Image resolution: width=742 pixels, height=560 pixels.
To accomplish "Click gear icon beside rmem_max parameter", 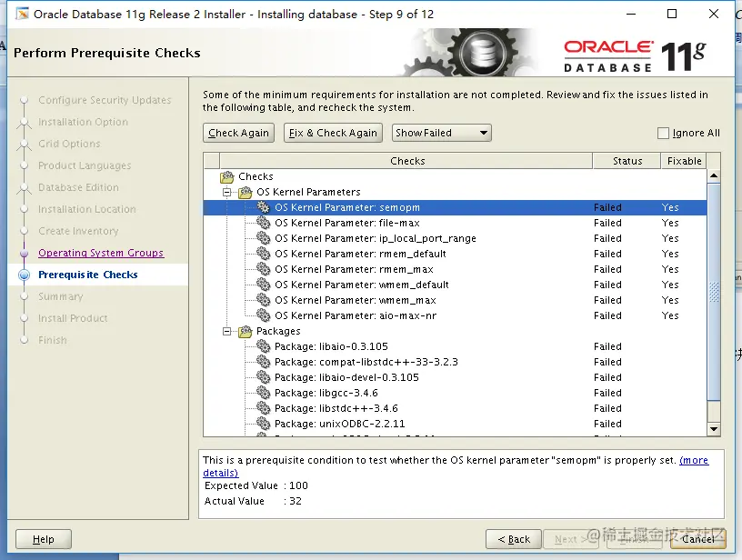I will pyautogui.click(x=263, y=269).
